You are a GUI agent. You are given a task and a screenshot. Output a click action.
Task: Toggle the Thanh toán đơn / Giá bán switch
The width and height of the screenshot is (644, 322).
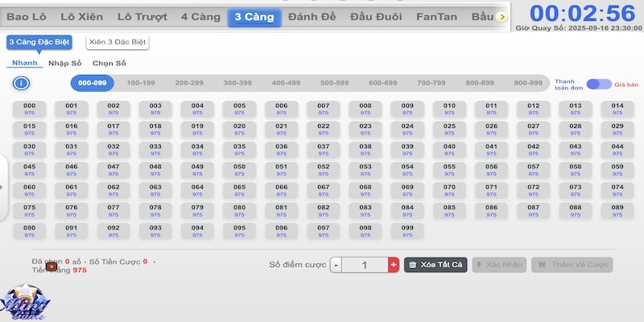598,84
